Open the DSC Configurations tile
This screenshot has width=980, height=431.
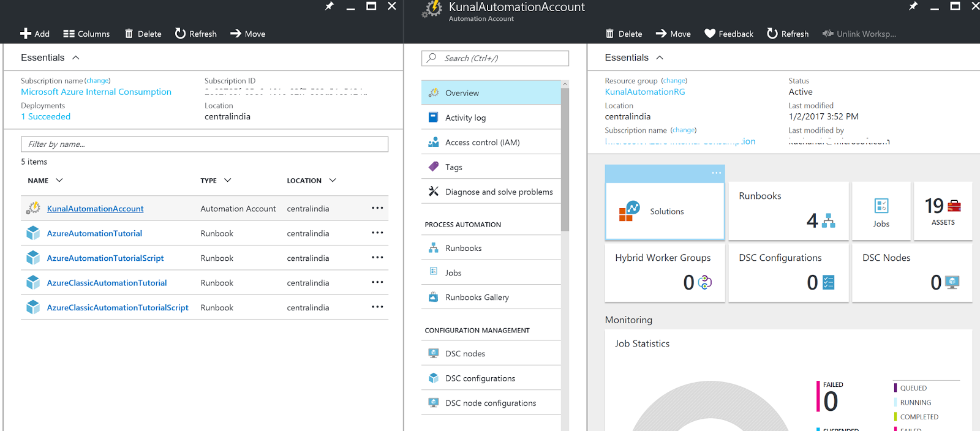[x=788, y=272]
